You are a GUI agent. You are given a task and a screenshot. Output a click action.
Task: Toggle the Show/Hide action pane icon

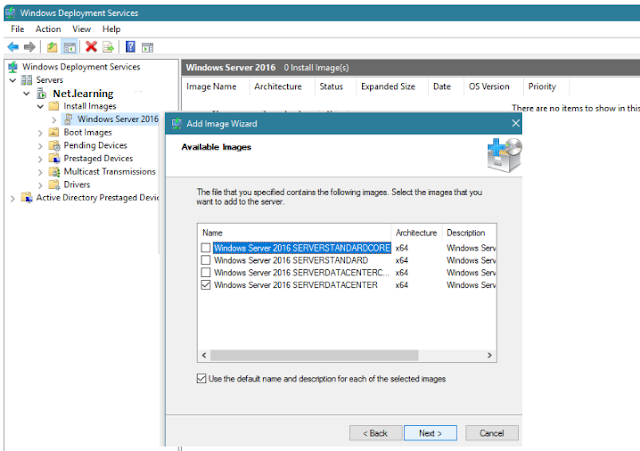147,47
